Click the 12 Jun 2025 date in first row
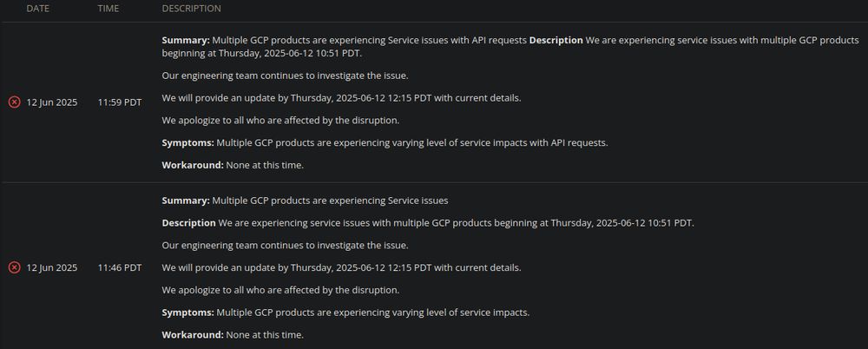The image size is (868, 349). pos(52,102)
